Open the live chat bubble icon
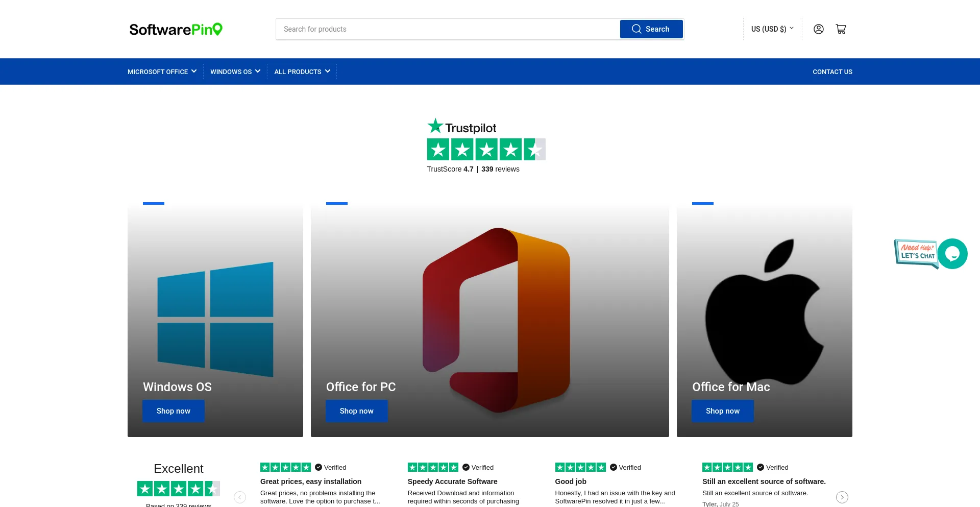 click(x=952, y=254)
